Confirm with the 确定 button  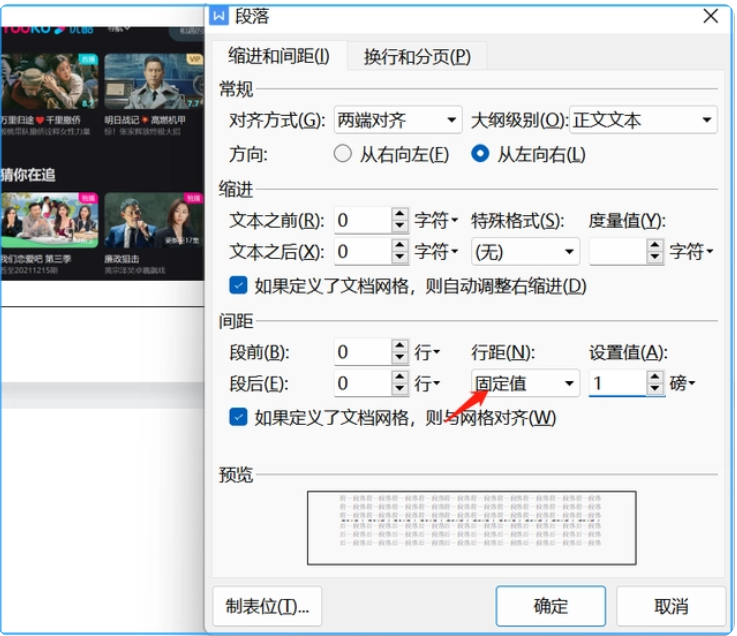pos(550,606)
